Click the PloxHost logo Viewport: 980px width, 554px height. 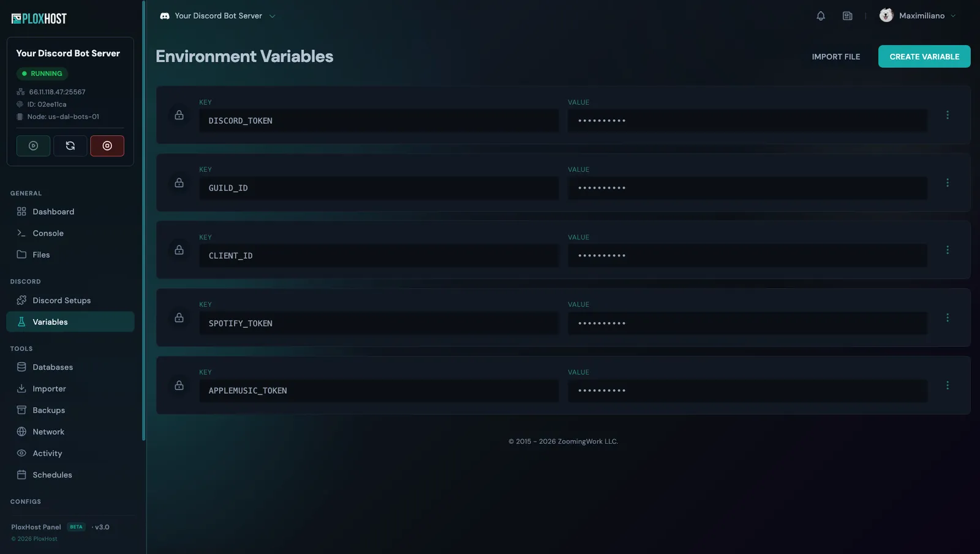coord(39,18)
